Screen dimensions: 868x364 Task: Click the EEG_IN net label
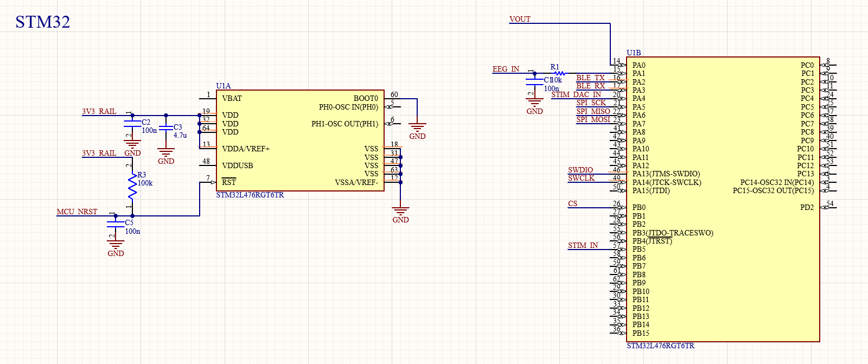(506, 69)
